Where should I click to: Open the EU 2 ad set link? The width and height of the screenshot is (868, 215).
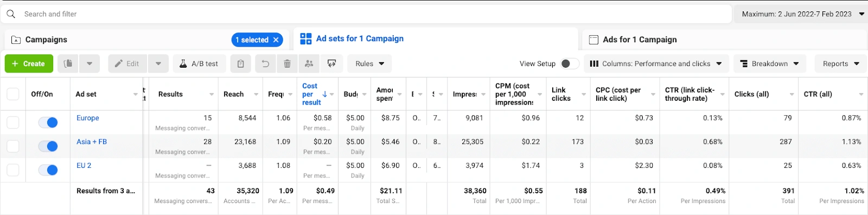tap(84, 165)
